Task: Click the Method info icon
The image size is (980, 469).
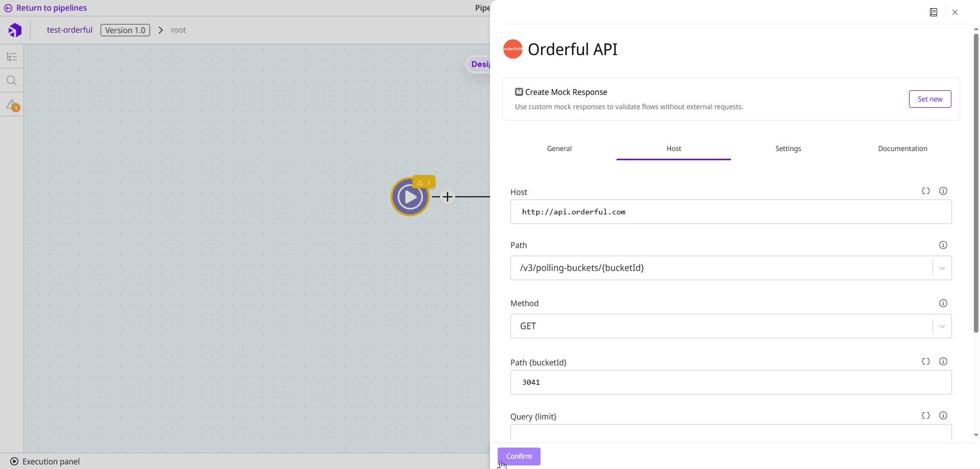Action: (943, 303)
